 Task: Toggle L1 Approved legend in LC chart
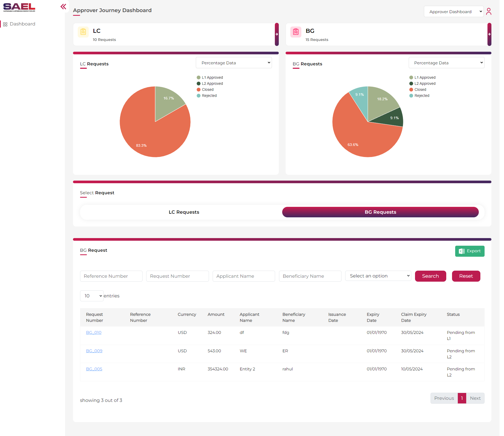[x=210, y=77]
